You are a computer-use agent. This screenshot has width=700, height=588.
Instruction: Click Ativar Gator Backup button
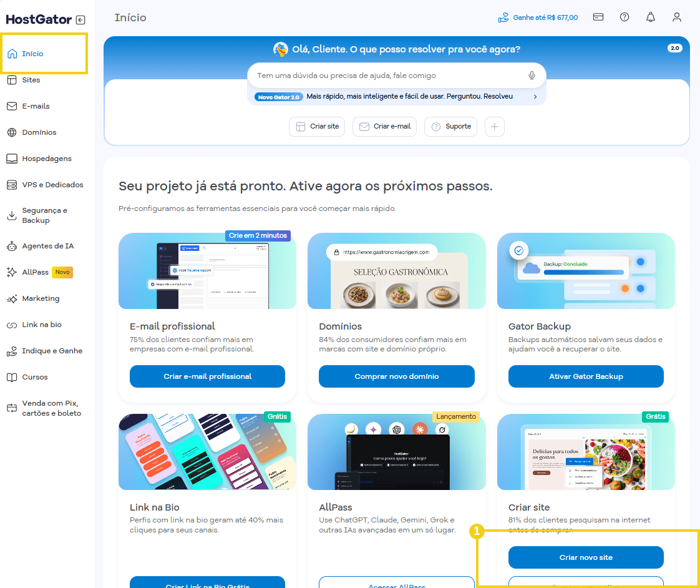click(x=586, y=376)
